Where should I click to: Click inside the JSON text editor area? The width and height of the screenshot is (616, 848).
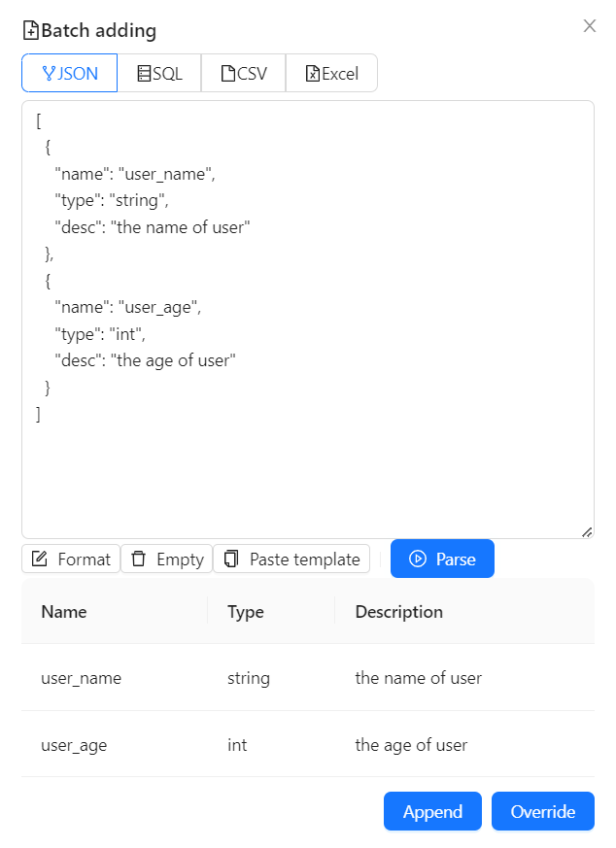[307, 466]
